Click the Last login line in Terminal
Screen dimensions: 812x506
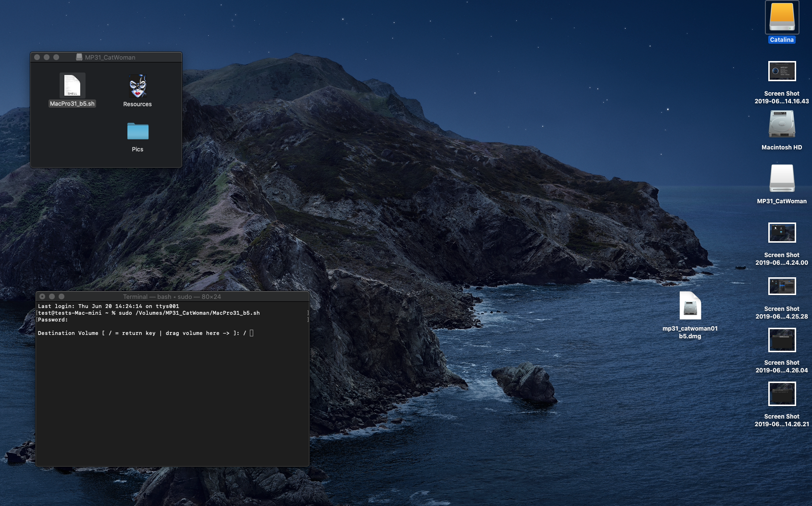tap(109, 306)
